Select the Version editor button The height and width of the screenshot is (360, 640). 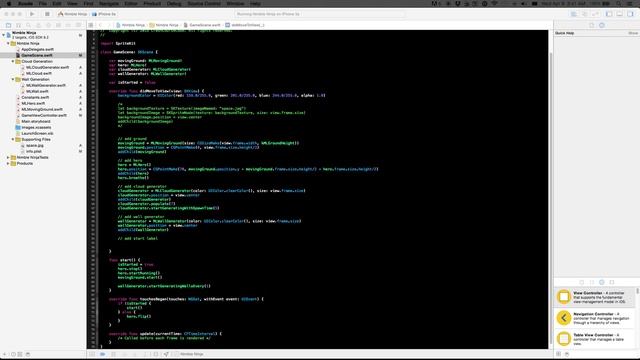595,14
